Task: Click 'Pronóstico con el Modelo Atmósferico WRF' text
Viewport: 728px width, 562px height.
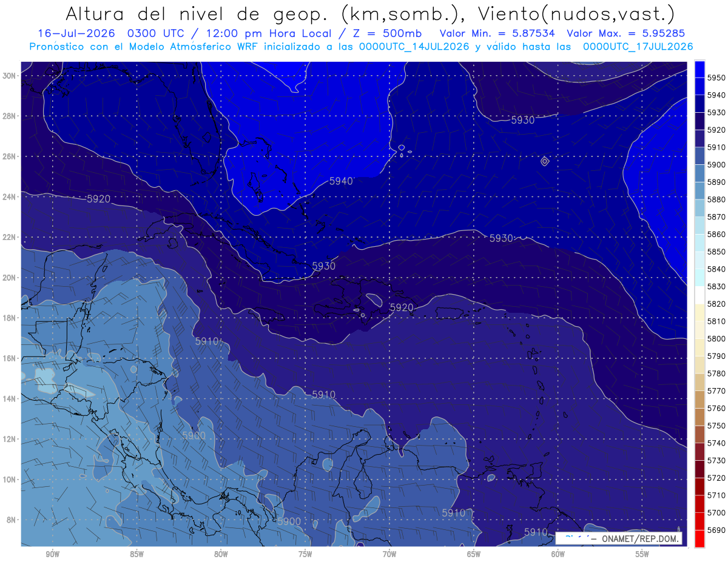Action: pyautogui.click(x=144, y=47)
